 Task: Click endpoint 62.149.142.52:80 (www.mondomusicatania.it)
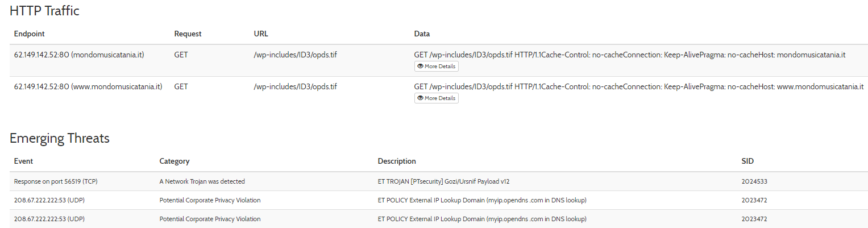88,87
